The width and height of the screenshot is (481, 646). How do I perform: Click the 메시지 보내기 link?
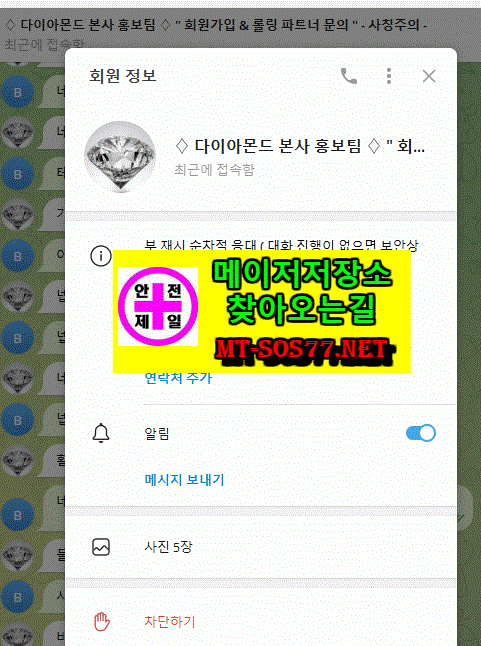tap(184, 480)
